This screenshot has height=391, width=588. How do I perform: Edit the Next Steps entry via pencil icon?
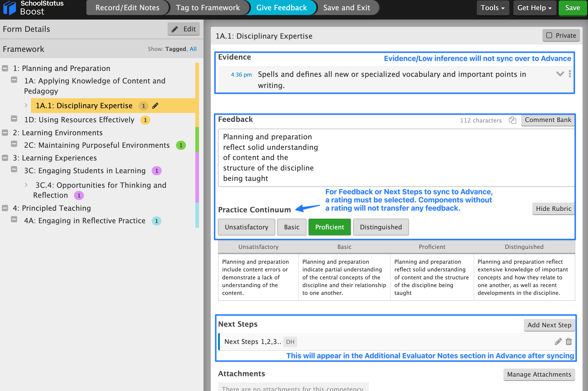(558, 341)
